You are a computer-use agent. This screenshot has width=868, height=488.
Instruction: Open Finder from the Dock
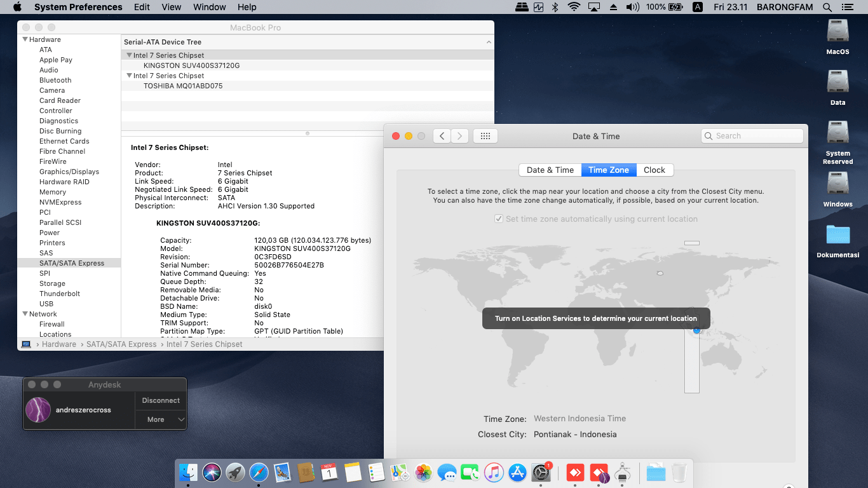[x=188, y=473]
